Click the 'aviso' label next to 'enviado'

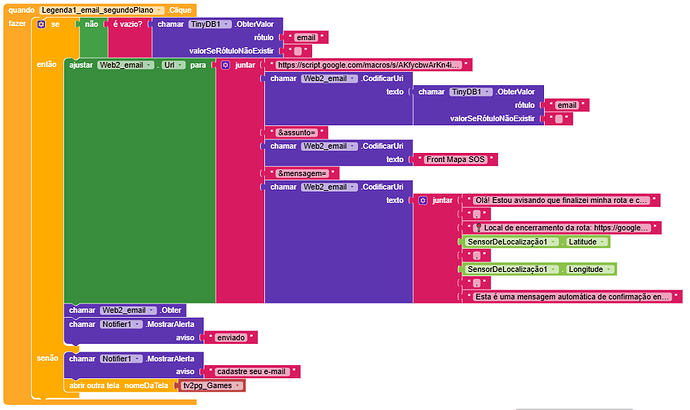point(185,338)
